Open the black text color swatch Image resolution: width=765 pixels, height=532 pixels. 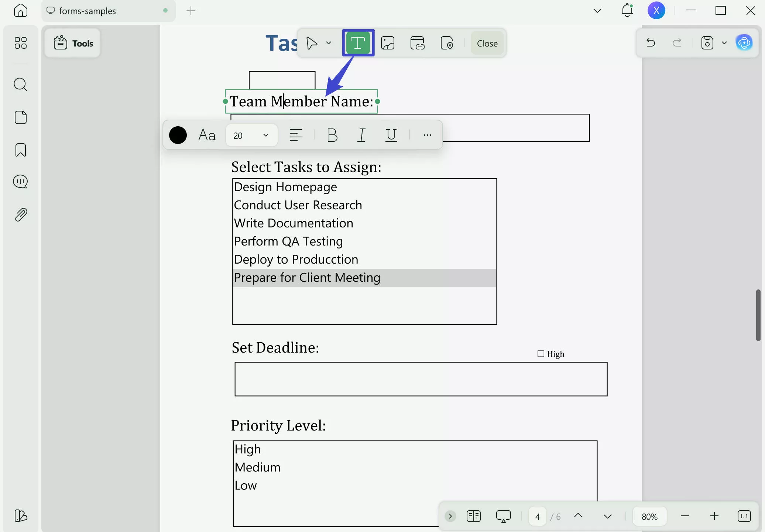(178, 135)
